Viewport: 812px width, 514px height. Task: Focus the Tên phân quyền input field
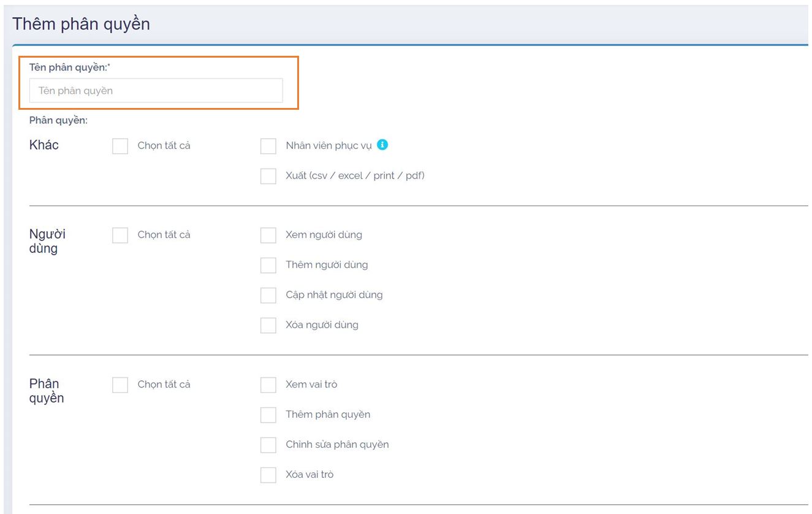pos(156,91)
